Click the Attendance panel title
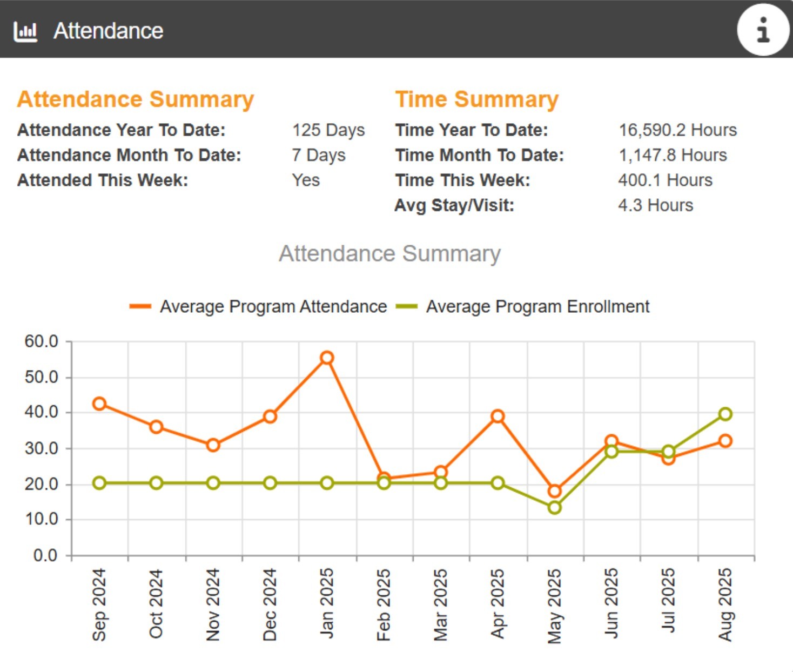Screen dimensions: 793x672 coord(108,31)
